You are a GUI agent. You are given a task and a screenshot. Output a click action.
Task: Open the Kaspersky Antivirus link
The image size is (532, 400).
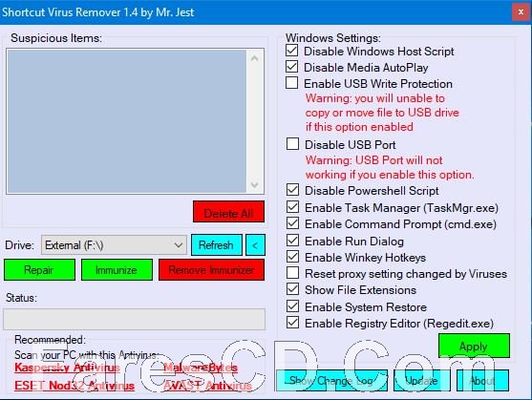(67, 368)
